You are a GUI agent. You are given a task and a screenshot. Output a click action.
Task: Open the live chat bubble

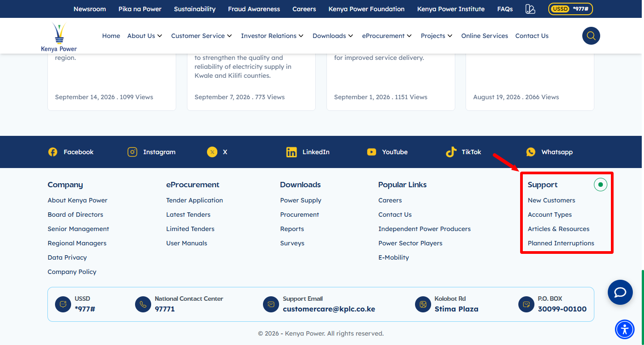click(620, 292)
